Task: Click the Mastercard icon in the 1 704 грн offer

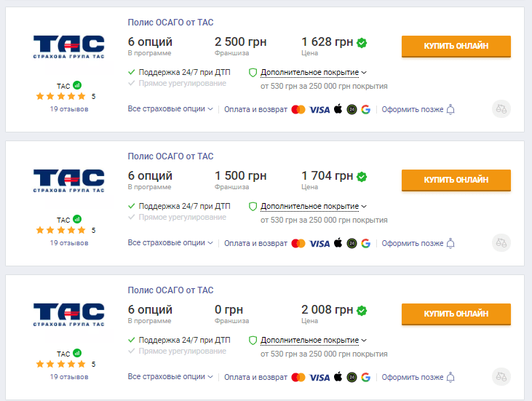Action: (x=298, y=243)
